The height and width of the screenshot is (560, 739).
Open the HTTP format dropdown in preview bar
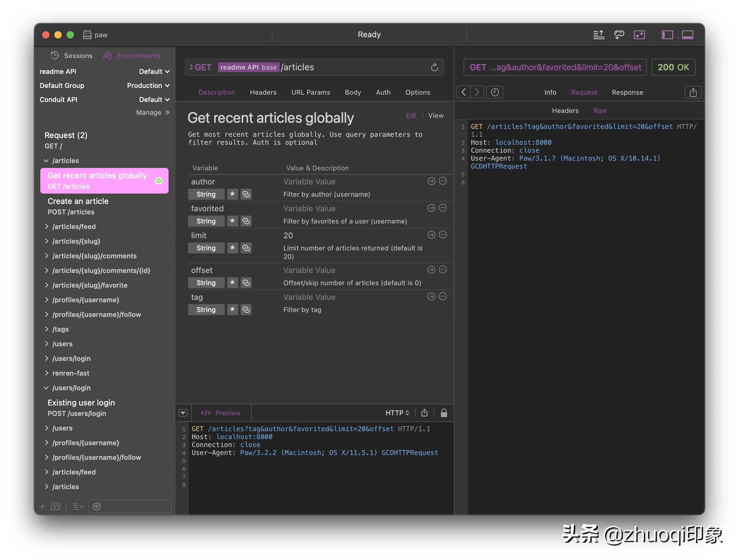pos(397,413)
